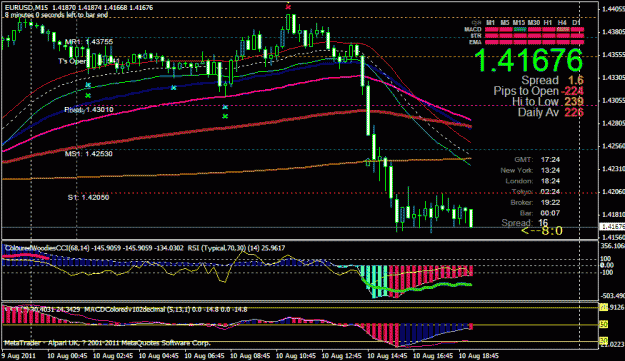
Task: Click the London 18:24 clock row
Action: pos(533,181)
